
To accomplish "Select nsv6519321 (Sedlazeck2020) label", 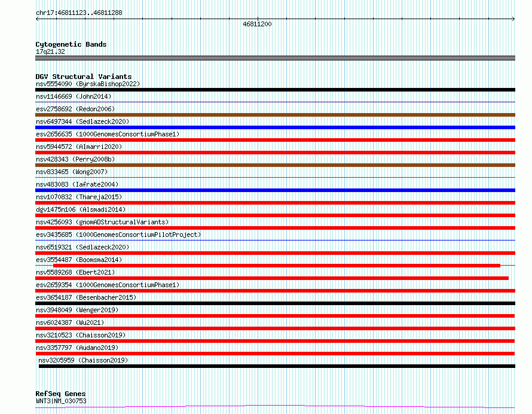I will [x=82, y=247].
